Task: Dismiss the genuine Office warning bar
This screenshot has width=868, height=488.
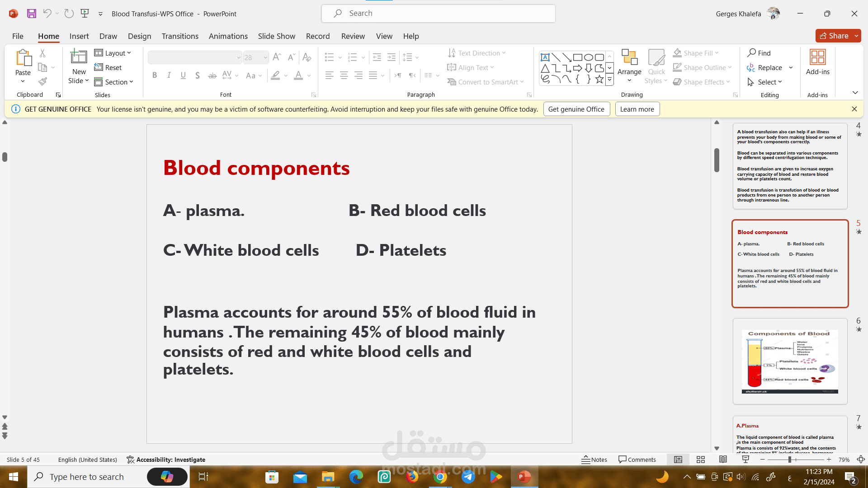Action: point(854,109)
